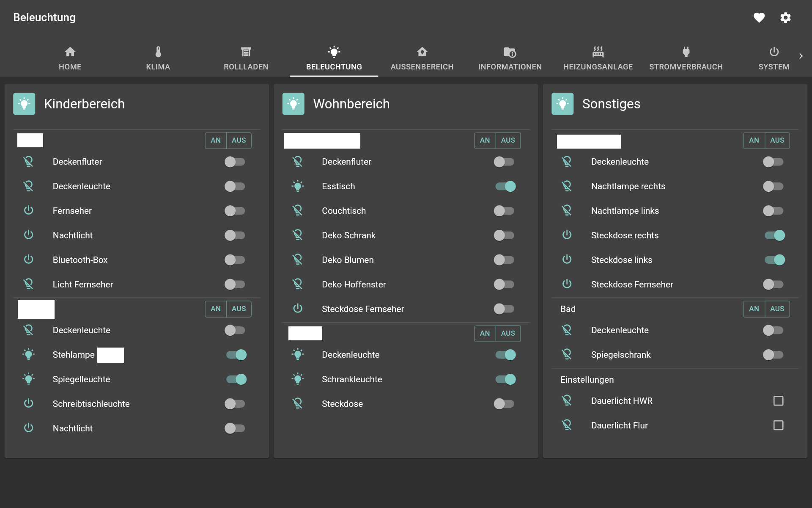Click the Couchtisch bulb-off icon
Viewport: 812px width, 508px height.
point(298,210)
